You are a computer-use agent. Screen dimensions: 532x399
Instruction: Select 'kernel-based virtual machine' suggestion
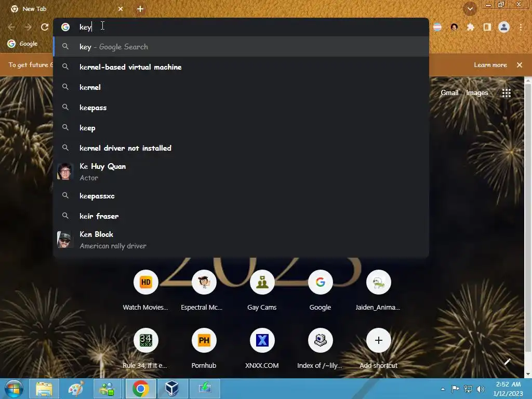241,67
